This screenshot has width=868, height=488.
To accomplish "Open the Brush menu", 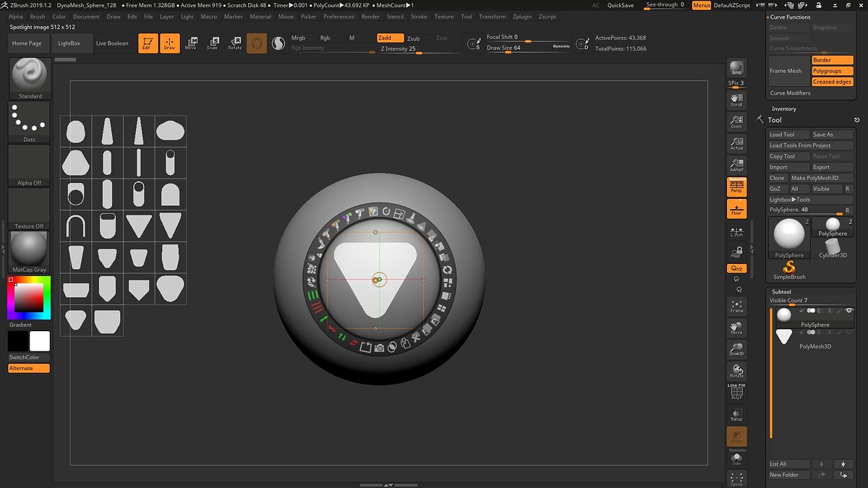I will click(x=38, y=16).
